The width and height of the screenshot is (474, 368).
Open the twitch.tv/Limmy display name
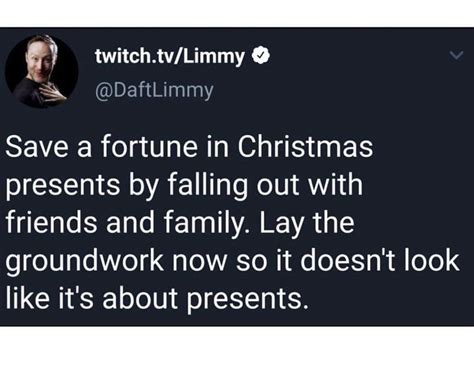point(170,56)
